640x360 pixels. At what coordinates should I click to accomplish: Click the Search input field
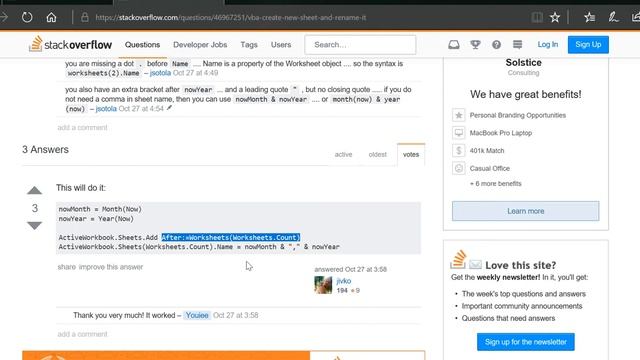pyautogui.click(x=360, y=44)
